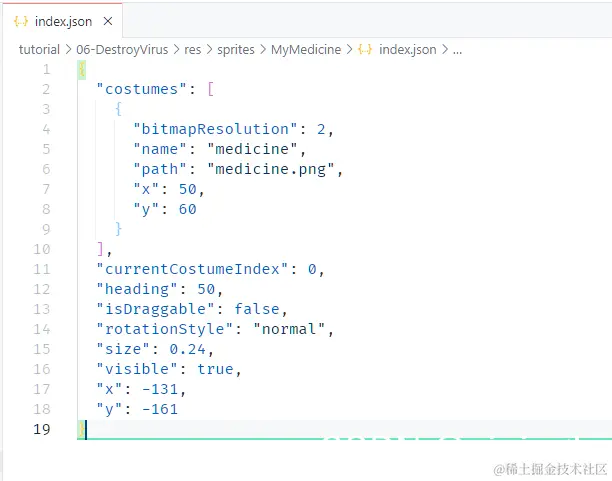Screen dimensions: 612x481
Task: Click the "path" key on line 6
Action: point(160,169)
